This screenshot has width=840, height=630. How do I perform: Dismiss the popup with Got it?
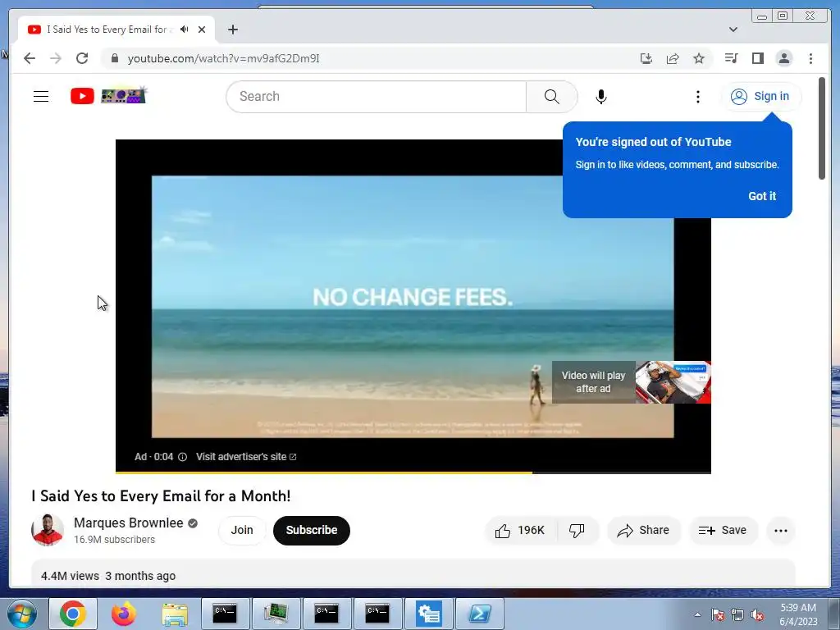click(x=762, y=196)
